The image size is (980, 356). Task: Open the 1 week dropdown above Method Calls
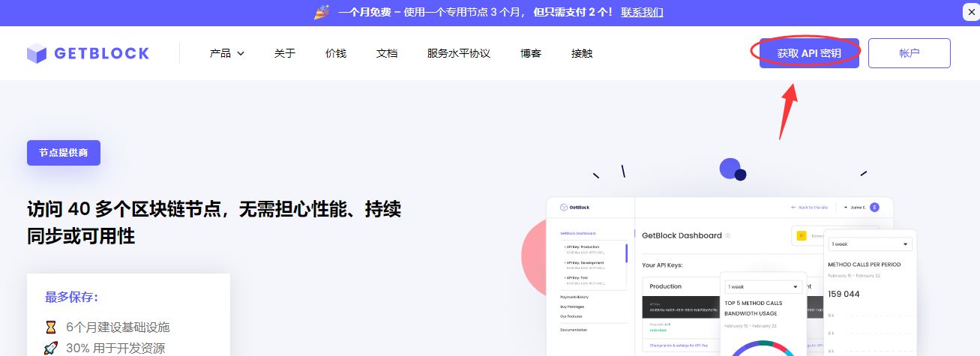(870, 244)
